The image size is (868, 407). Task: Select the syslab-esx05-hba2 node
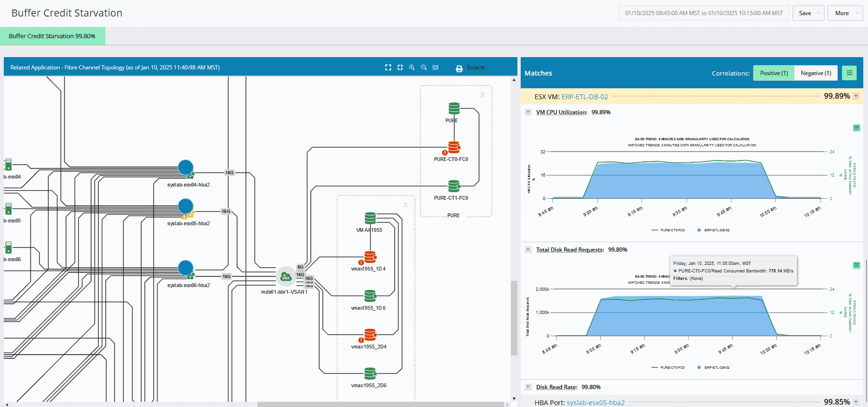186,207
